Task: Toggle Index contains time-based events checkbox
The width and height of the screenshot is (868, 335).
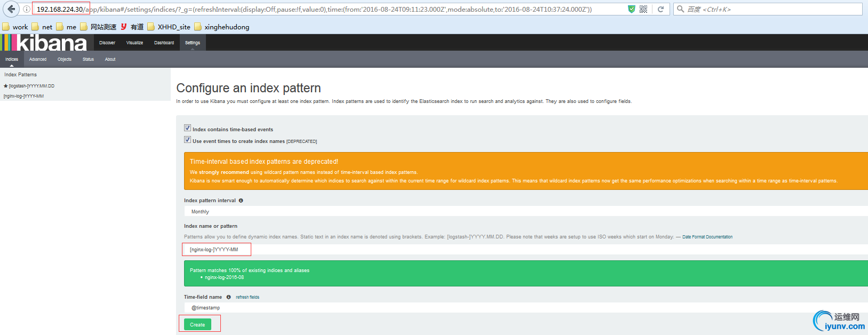Action: click(x=187, y=128)
